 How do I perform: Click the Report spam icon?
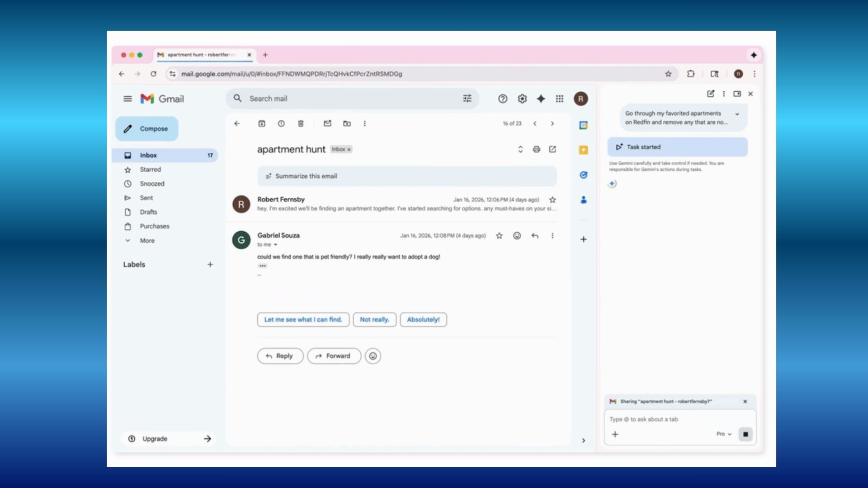281,123
